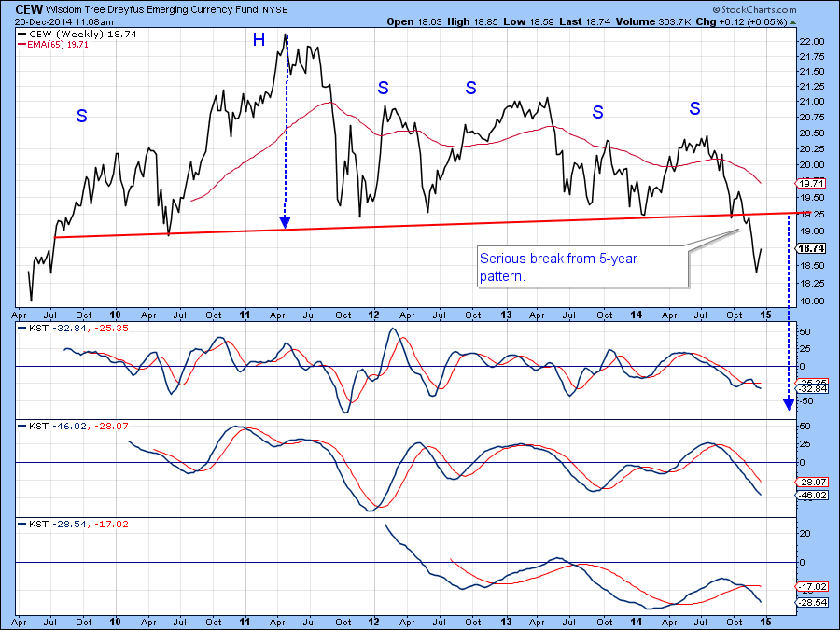Click the -46.02 KST value tag
This screenshot has height=630, width=840.
tap(813, 495)
